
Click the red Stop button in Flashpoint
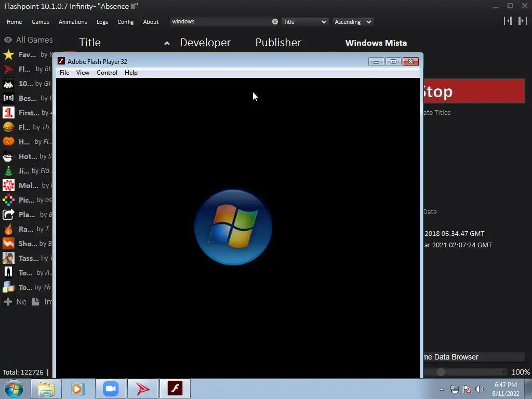(x=474, y=91)
